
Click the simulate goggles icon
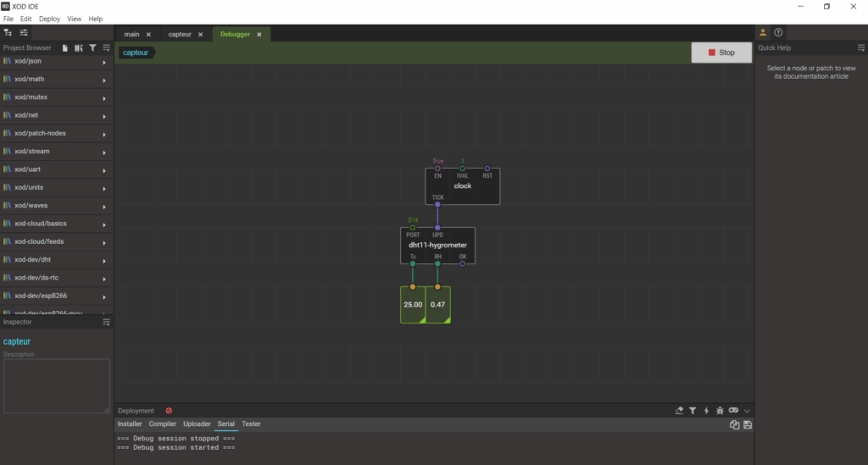point(733,410)
